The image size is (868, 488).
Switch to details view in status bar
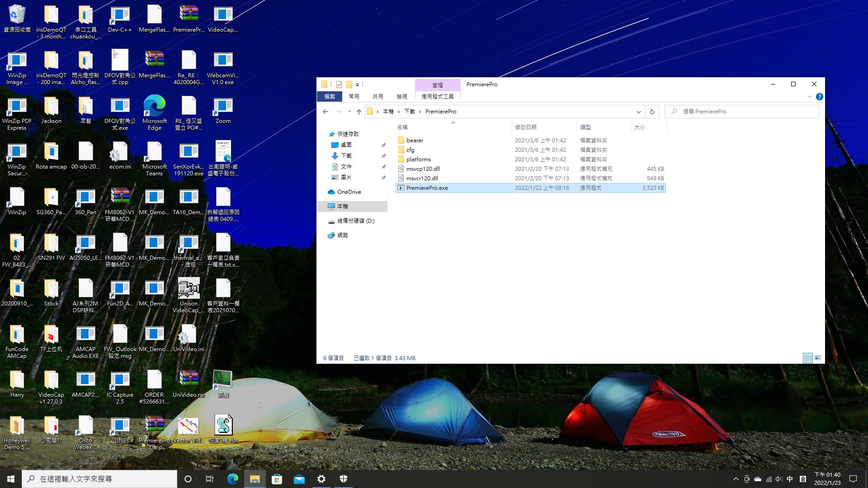tap(808, 358)
